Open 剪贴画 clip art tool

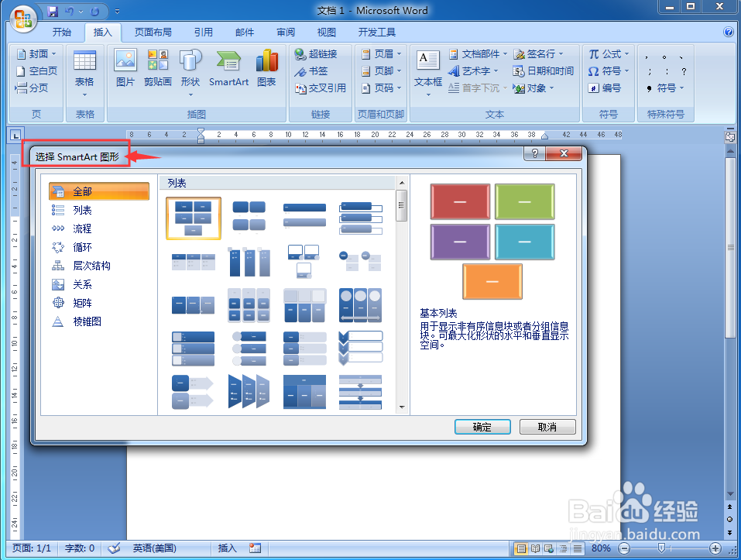click(157, 68)
